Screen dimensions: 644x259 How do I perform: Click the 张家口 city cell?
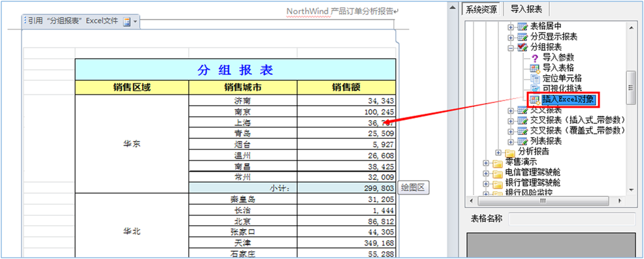coord(243,232)
